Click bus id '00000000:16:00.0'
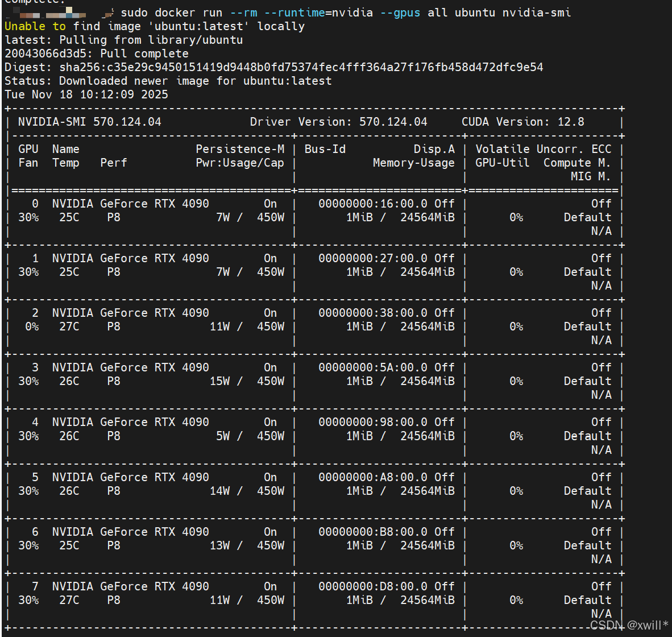672x637 pixels. point(373,204)
